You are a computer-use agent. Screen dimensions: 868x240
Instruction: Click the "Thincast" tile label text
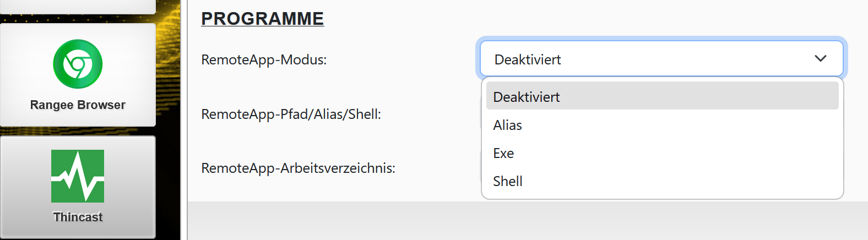pos(78,217)
